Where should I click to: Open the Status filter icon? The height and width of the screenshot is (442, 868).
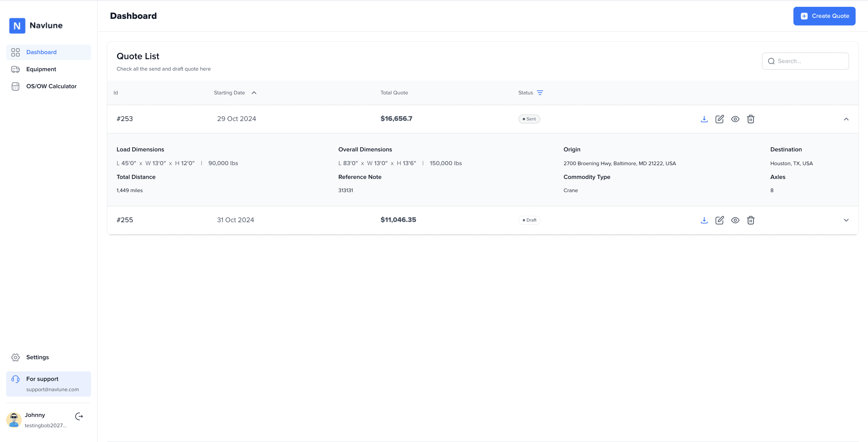[x=540, y=93]
